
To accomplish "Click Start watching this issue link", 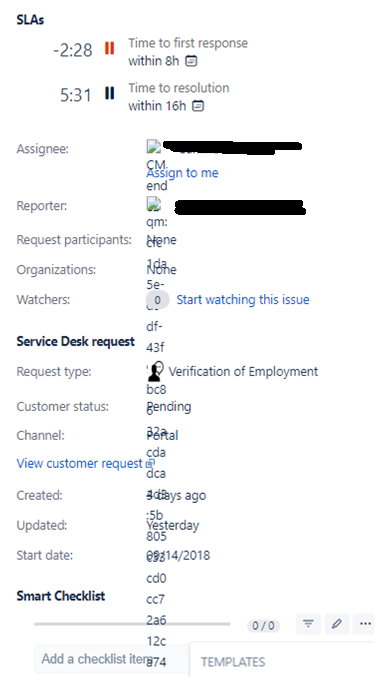I will point(243,300).
